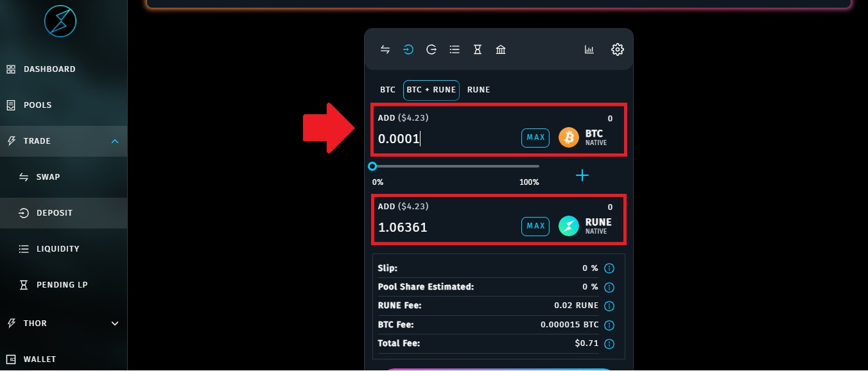The width and height of the screenshot is (868, 371).
Task: Click the $0.71 total fee value
Action: (587, 343)
